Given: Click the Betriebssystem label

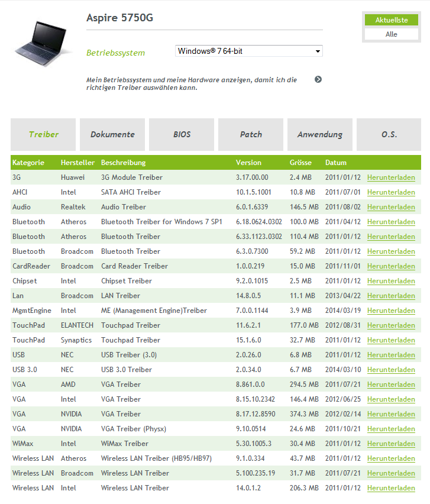Looking at the screenshot, I should [115, 53].
